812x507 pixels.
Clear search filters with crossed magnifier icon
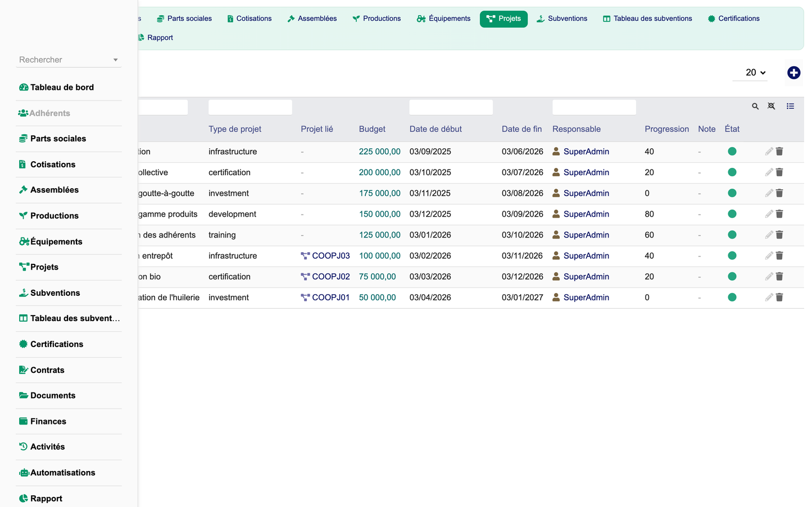pos(772,106)
